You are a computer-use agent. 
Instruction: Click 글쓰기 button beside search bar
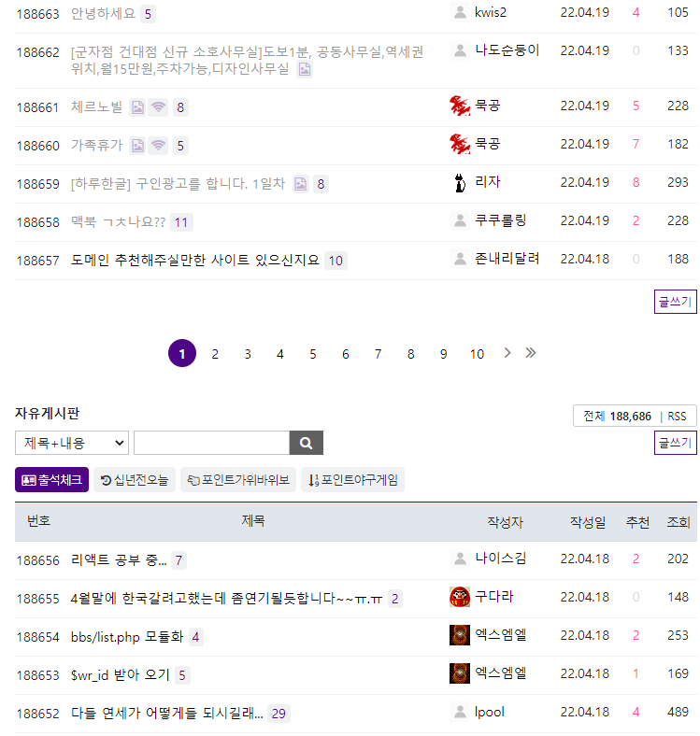point(675,443)
